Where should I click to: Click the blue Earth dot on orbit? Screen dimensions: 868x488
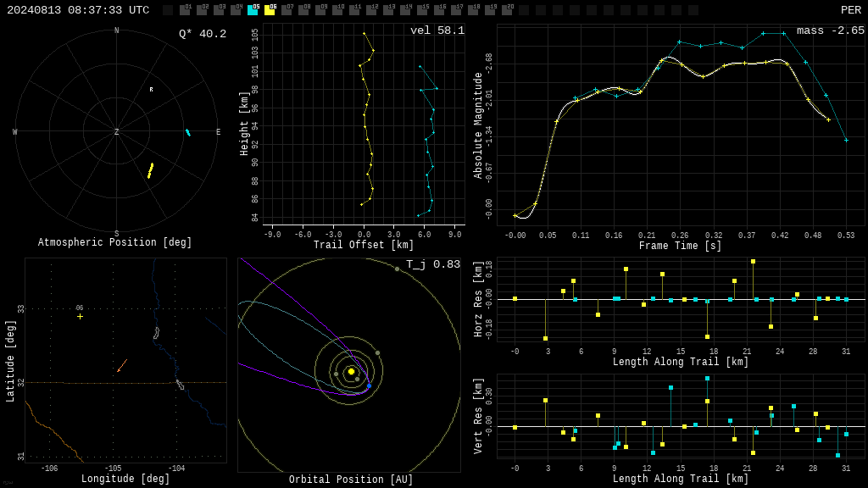point(370,385)
